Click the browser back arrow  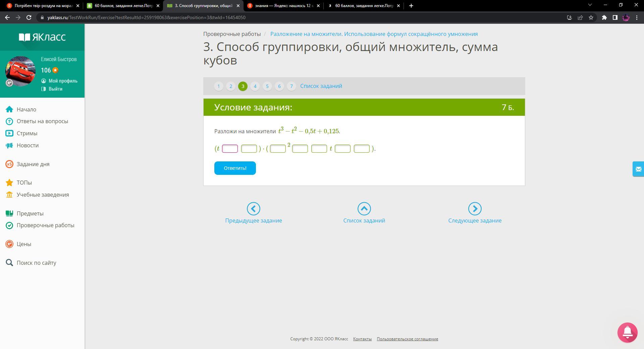click(x=7, y=17)
